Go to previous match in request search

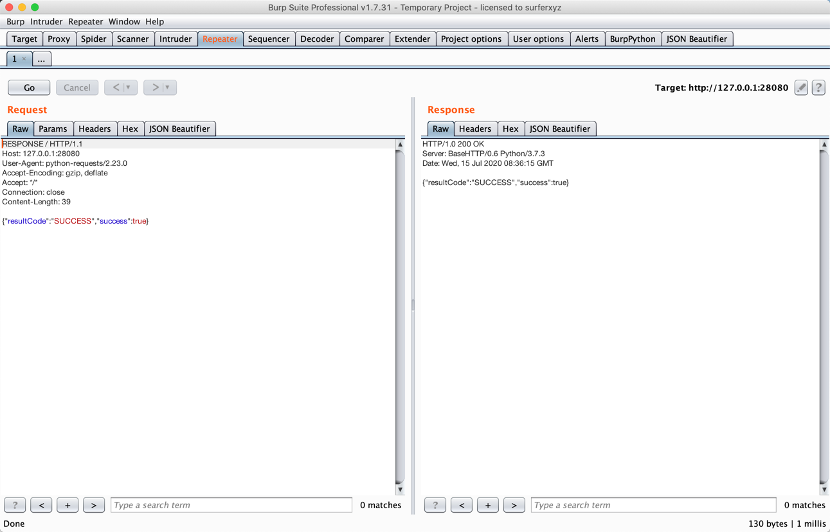(x=41, y=505)
